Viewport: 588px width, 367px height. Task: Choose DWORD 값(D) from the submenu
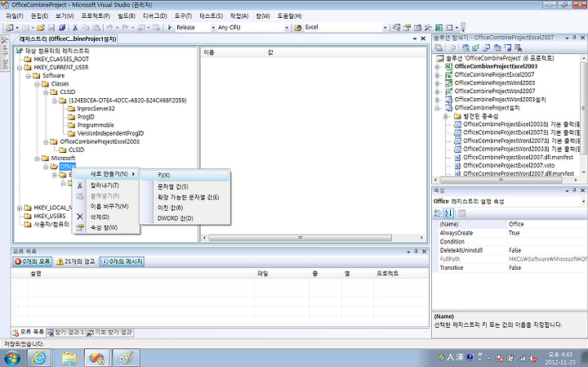click(x=185, y=218)
